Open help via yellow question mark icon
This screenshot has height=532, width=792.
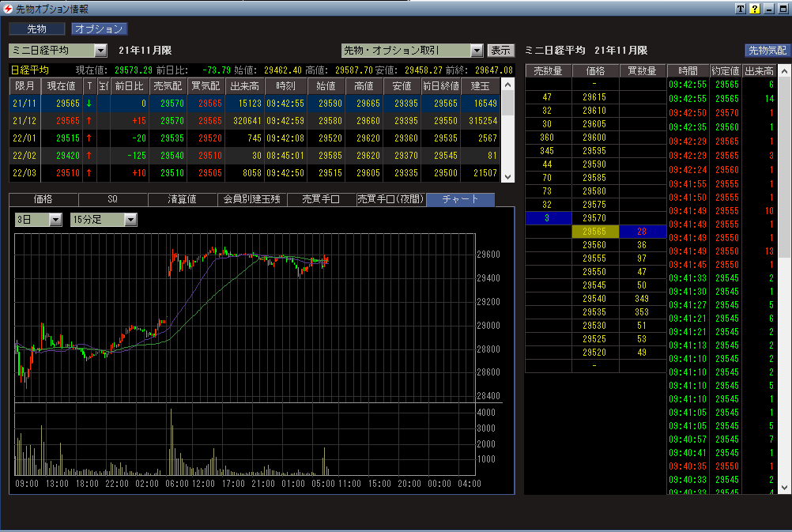coord(754,9)
